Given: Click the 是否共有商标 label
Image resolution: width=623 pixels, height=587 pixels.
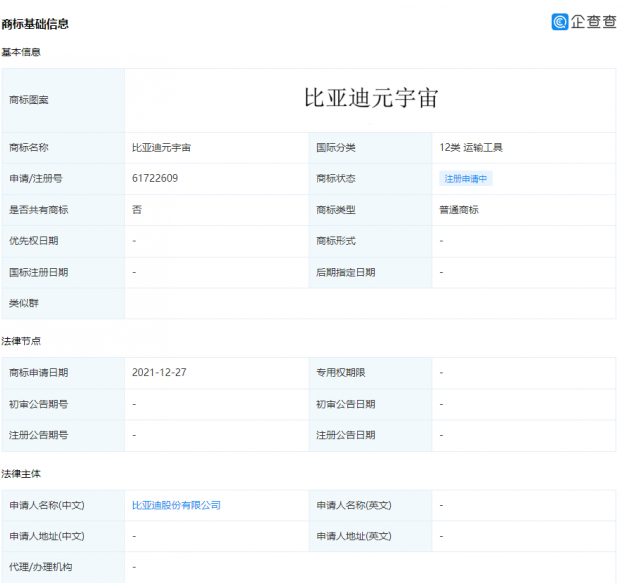Looking at the screenshot, I should pos(39,210).
